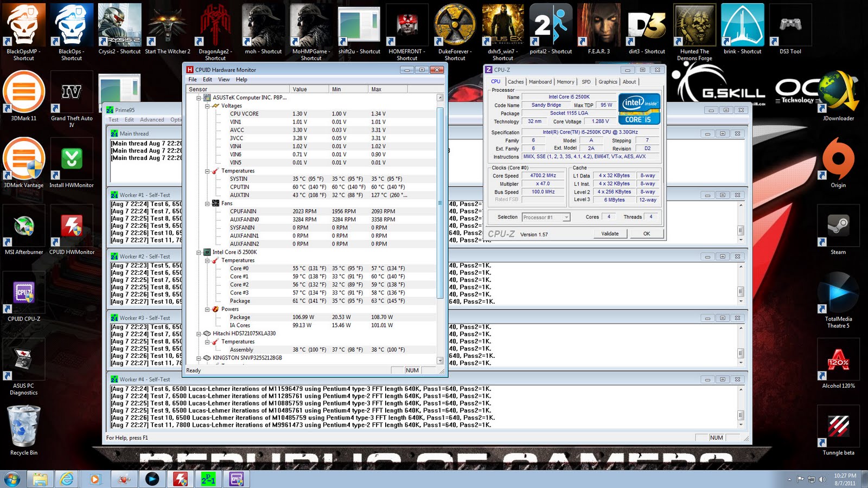
Task: Open the View menu in CPUID Hardware Monitor
Action: click(x=224, y=79)
